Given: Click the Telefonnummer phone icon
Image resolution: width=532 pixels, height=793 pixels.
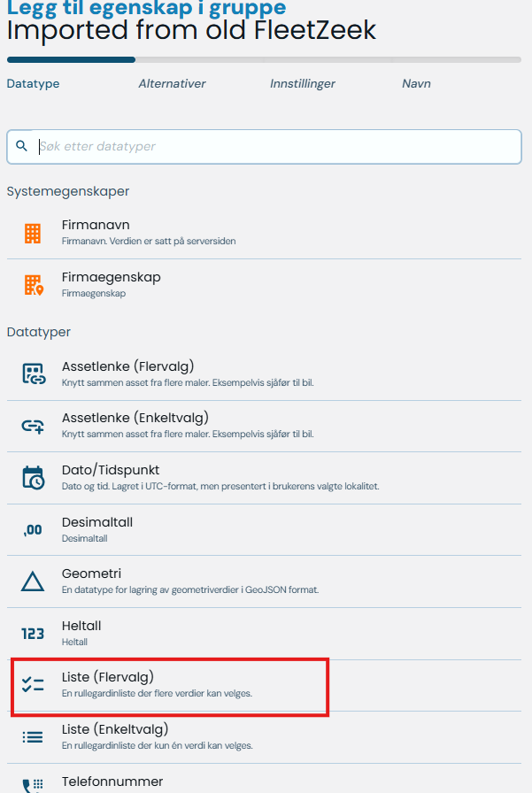Looking at the screenshot, I should pyautogui.click(x=33, y=784).
